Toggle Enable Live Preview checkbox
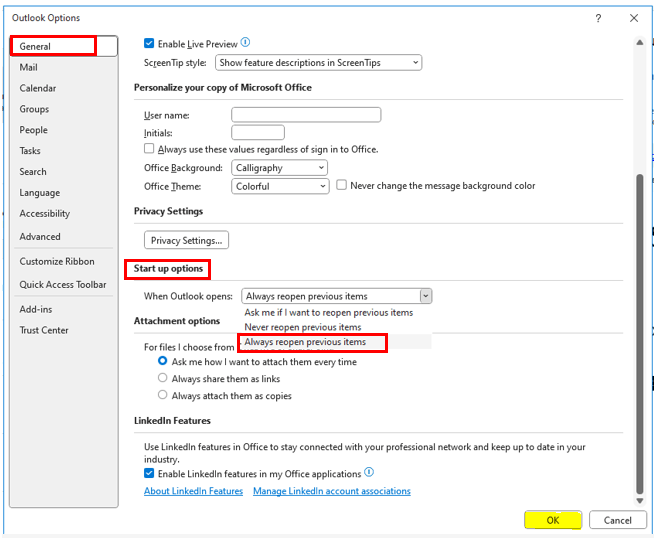 149,43
